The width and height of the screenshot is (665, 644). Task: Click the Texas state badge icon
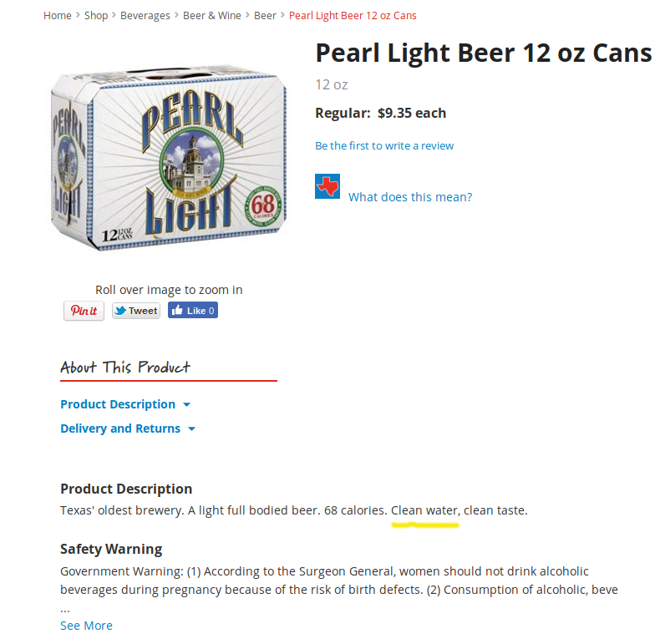pyautogui.click(x=327, y=186)
